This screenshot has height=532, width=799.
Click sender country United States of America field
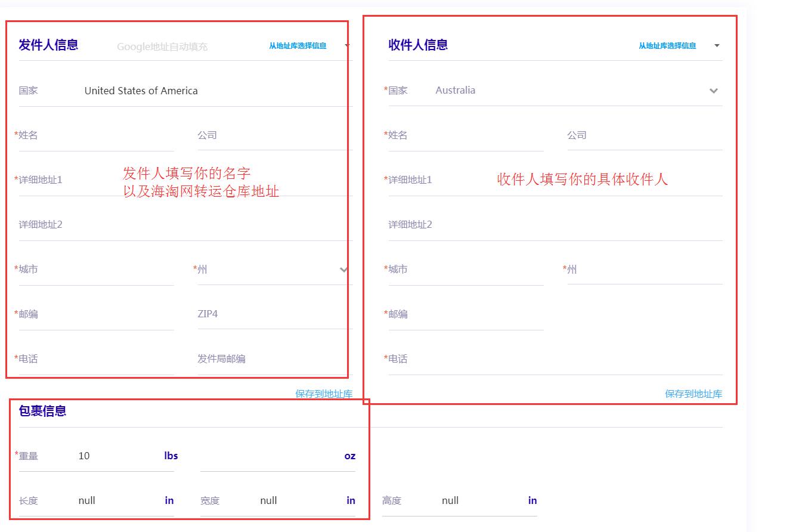click(x=186, y=91)
